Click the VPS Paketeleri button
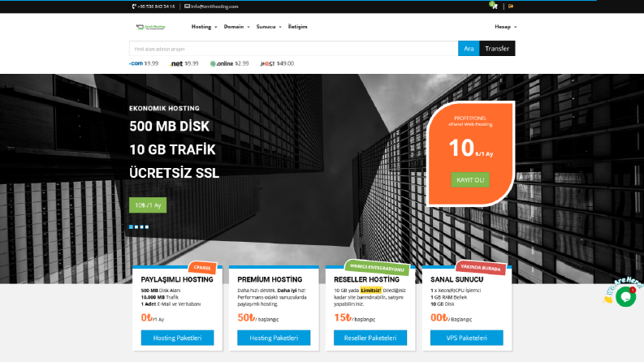This screenshot has height=362, width=644. pos(467,338)
